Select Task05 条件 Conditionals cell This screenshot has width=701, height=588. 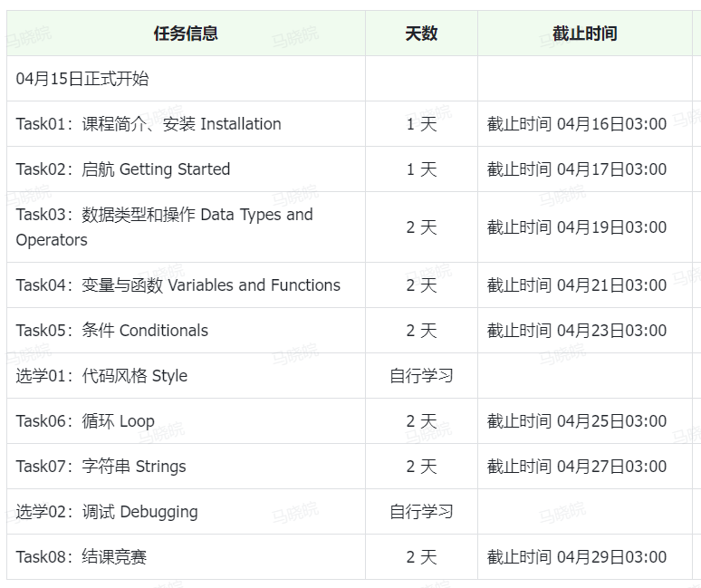click(x=186, y=331)
